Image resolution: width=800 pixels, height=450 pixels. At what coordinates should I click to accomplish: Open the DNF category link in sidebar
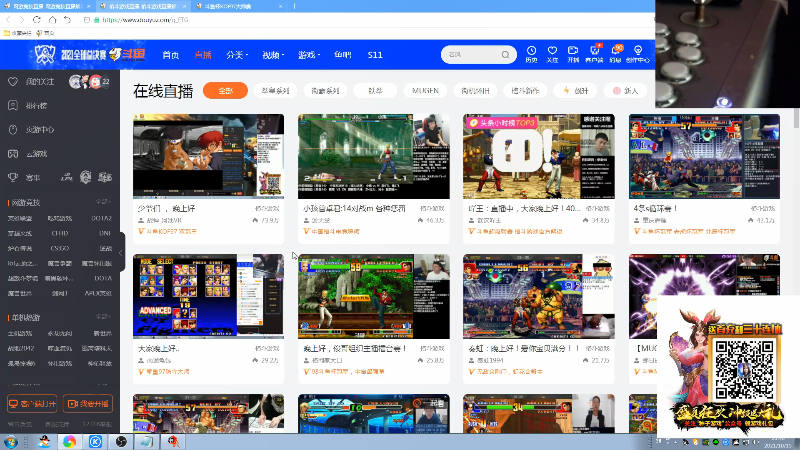point(105,233)
